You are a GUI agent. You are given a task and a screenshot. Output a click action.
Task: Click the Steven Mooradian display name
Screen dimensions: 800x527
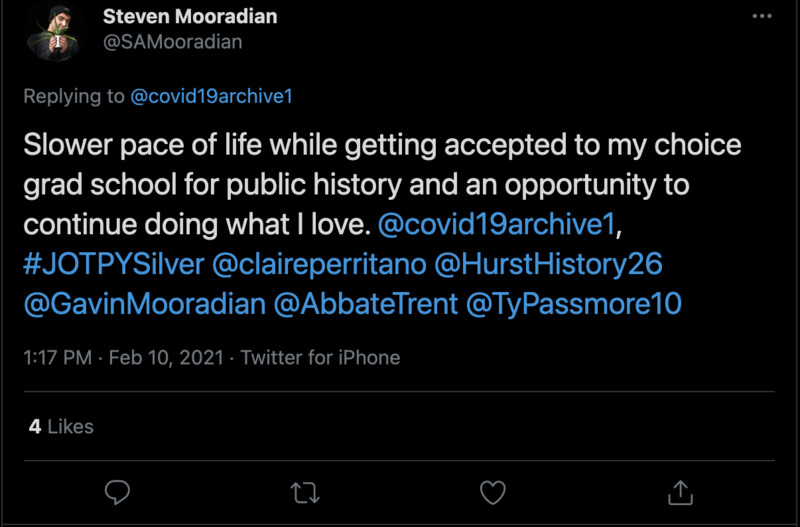click(x=190, y=17)
